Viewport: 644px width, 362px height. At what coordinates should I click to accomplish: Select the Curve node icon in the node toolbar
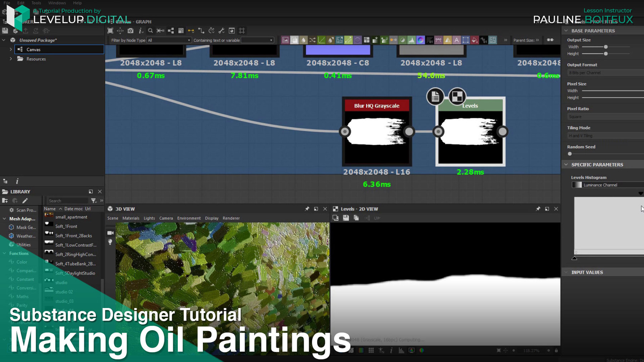[x=321, y=40]
